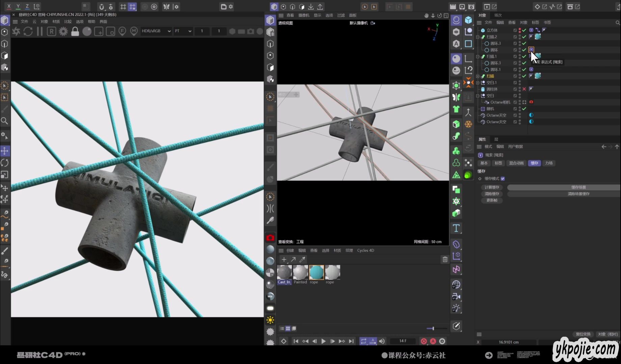Pause the Octane live render

[40, 31]
